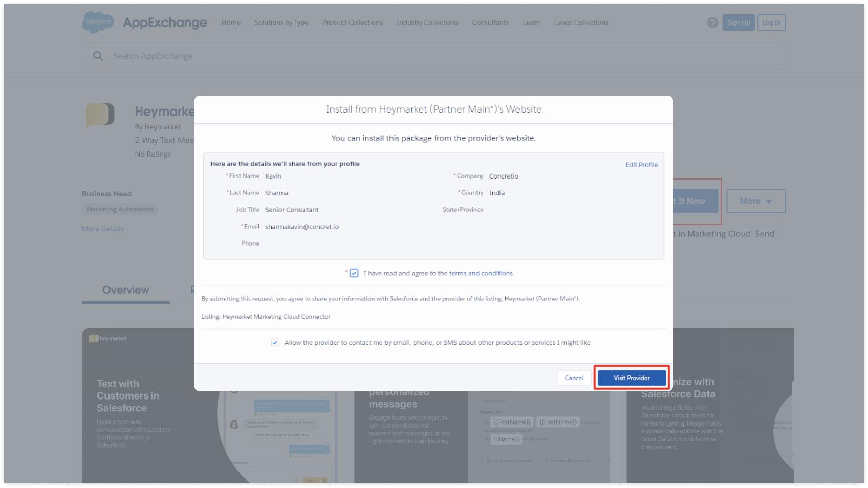Click the India country value
The width and height of the screenshot is (868, 488).
click(497, 193)
